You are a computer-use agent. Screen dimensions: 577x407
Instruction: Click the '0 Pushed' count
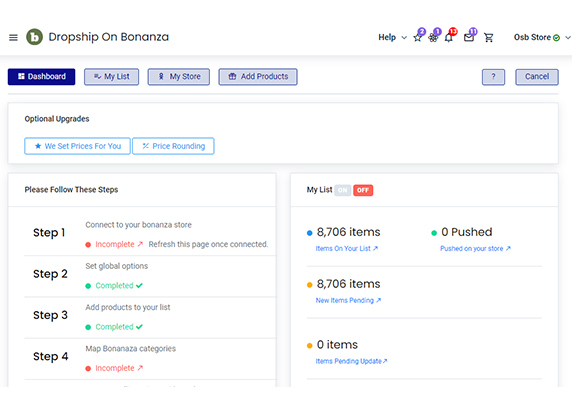[x=466, y=232]
